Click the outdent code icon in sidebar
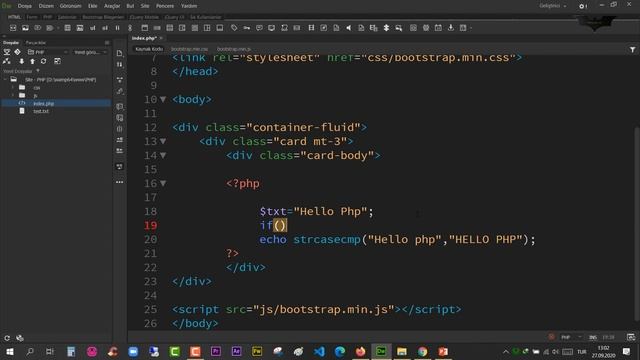The image size is (640, 360). coord(120,151)
